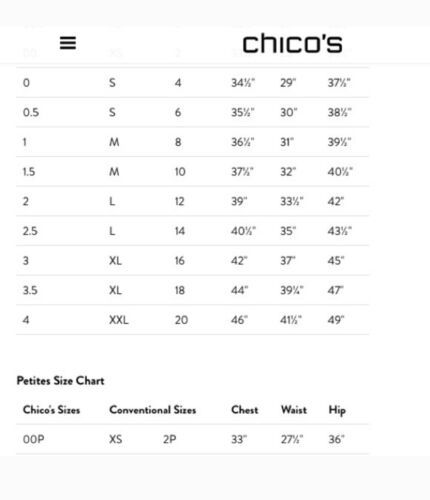Click the XXL conventional size cell
Image resolution: width=430 pixels, height=500 pixels.
click(119, 320)
